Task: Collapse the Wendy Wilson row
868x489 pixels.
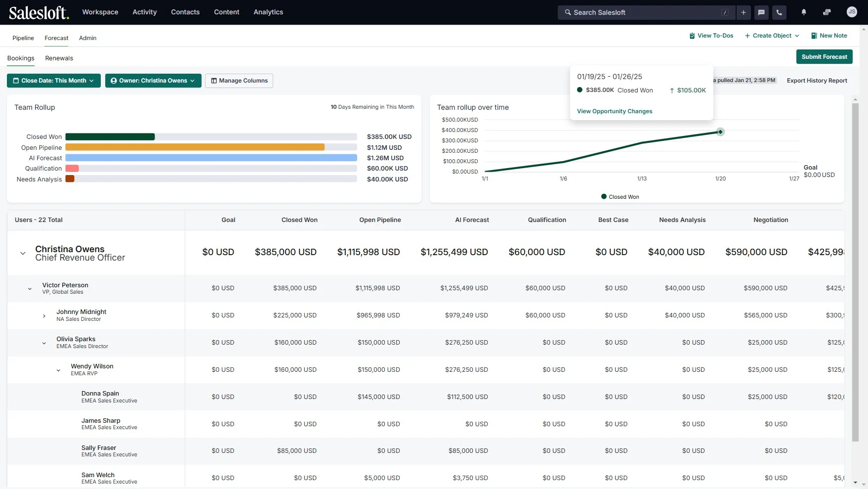Action: (x=58, y=370)
